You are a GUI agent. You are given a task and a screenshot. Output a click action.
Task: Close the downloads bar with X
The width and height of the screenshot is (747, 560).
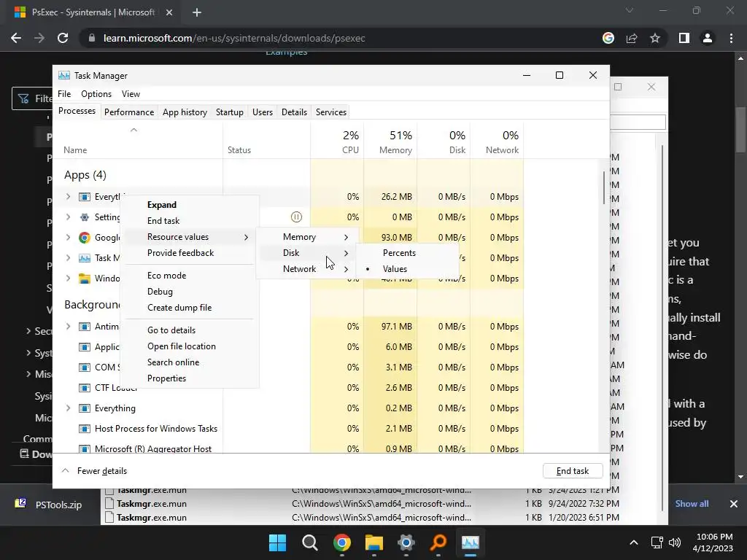pos(734,504)
